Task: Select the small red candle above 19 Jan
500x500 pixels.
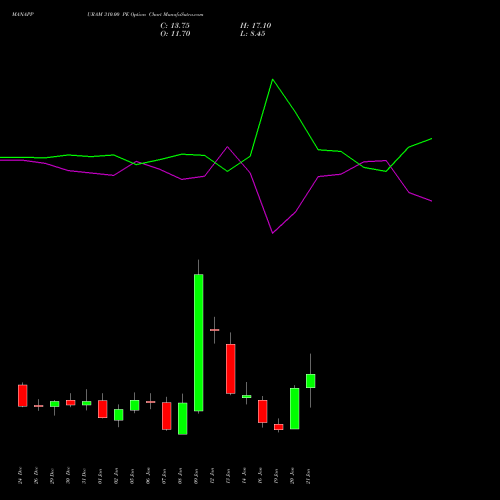Action: coord(279,427)
